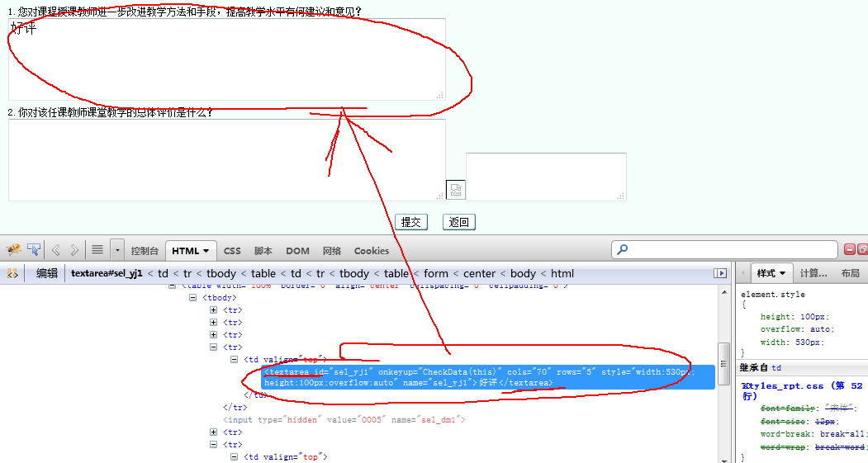Expand the tr node below hidden input
This screenshot has width=868, height=463.
(213, 432)
